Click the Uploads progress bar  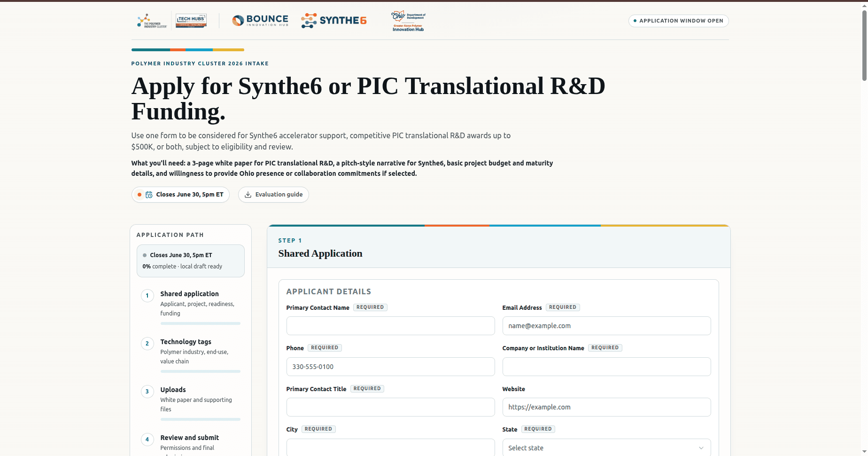point(201,419)
